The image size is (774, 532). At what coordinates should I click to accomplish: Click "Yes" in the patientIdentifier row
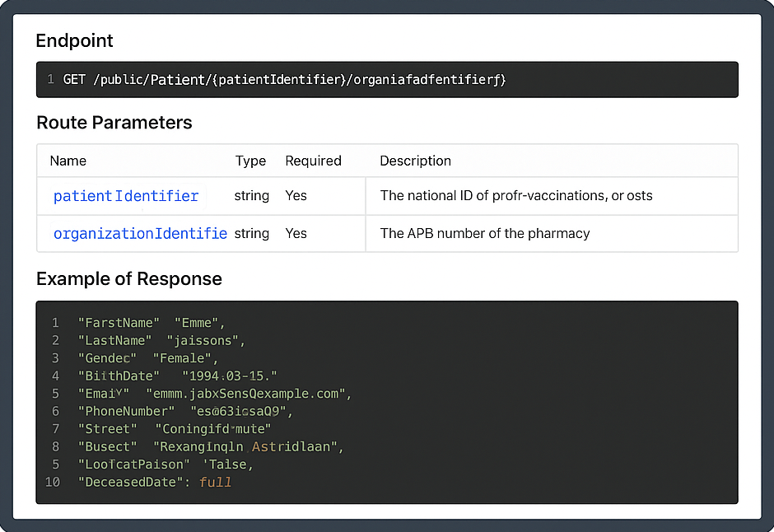tap(296, 196)
